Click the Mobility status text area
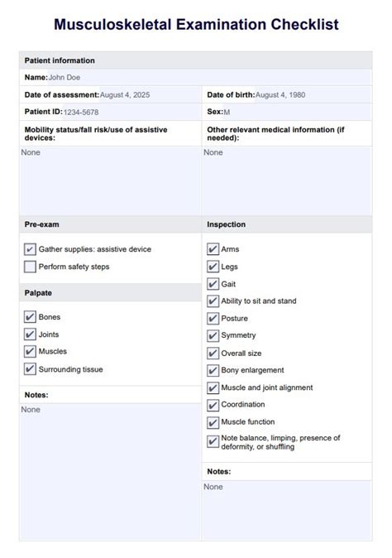 tap(111, 180)
